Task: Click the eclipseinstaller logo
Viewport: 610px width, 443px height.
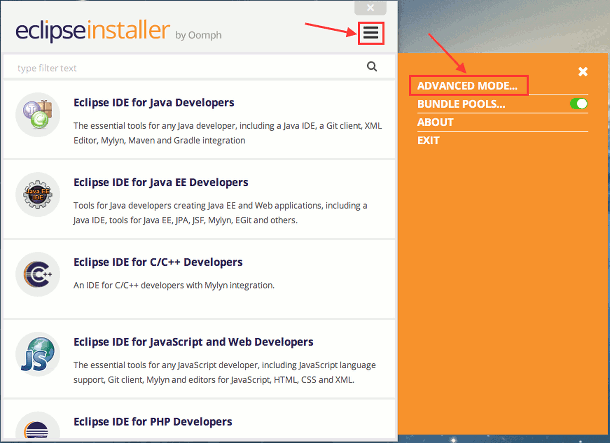Action: 93,30
